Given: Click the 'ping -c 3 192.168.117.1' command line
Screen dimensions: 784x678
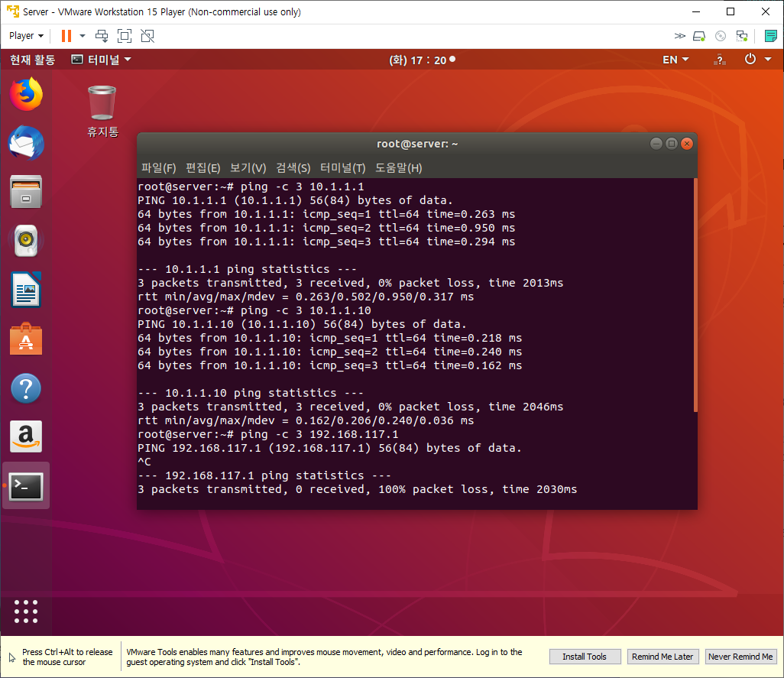Looking at the screenshot, I should click(x=268, y=434).
